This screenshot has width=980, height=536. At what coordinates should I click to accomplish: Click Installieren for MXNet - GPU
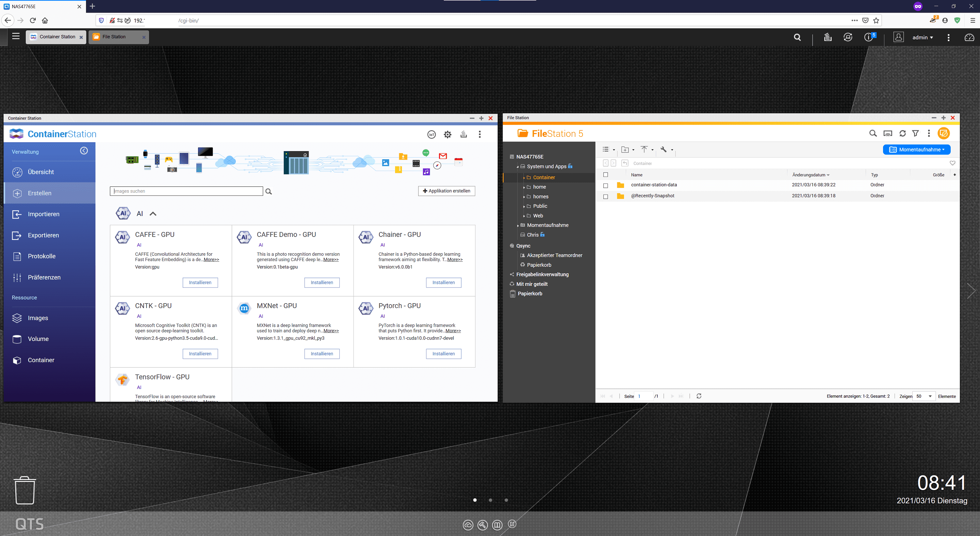(322, 354)
